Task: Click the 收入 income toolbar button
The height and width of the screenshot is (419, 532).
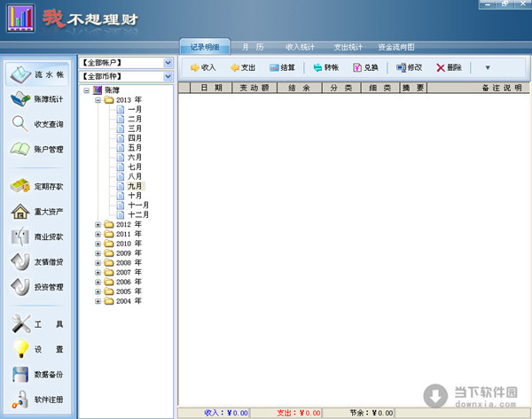Action: (203, 67)
